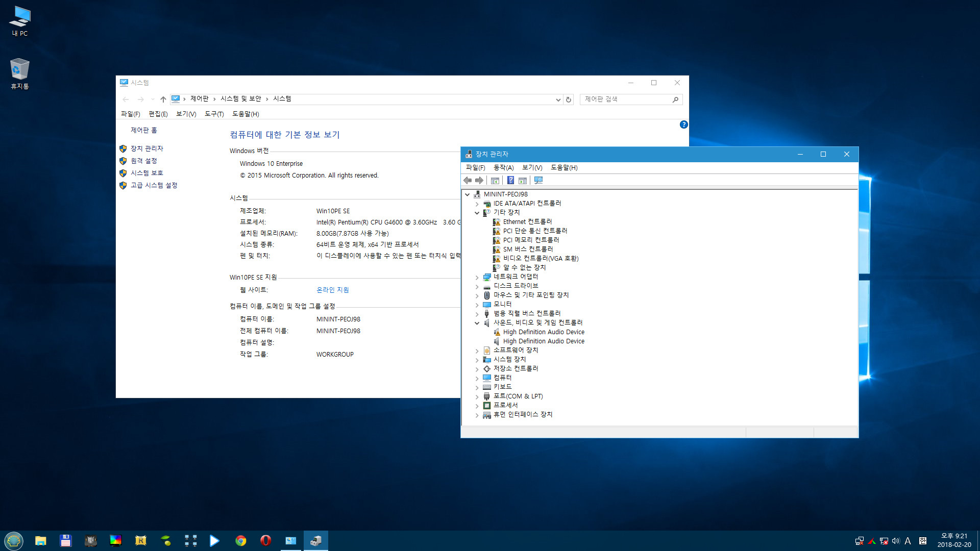The image size is (980, 551).
Task: Select 휴지통 desktop icon
Action: (x=20, y=74)
